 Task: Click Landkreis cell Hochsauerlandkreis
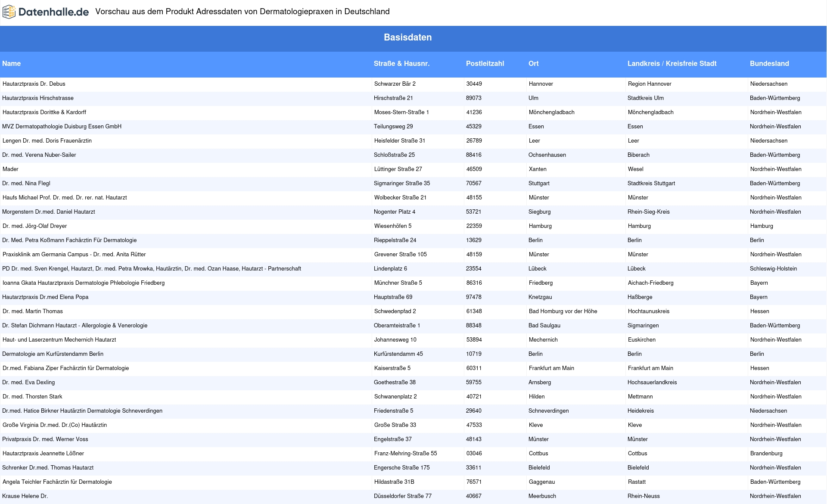coord(652,383)
